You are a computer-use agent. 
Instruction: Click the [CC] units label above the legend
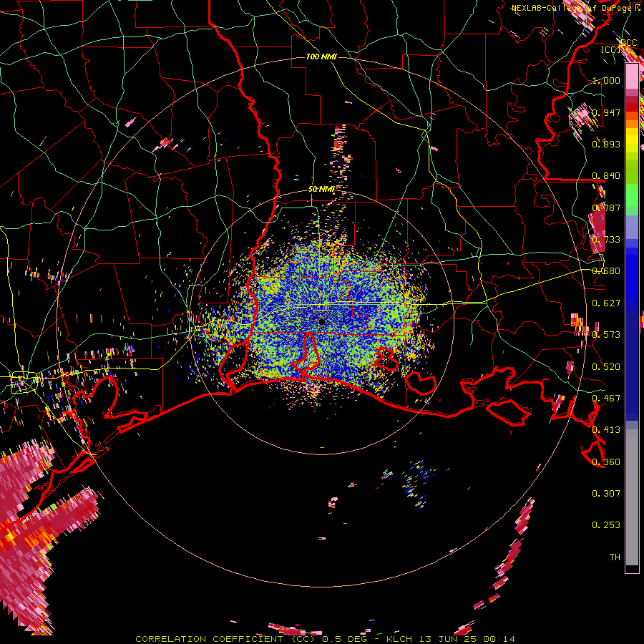(x=610, y=50)
